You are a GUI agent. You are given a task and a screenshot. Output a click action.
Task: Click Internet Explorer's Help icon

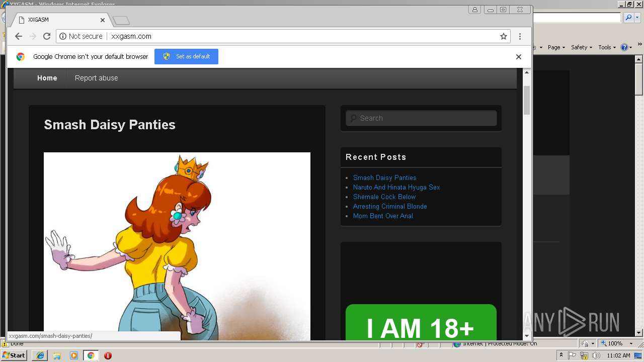click(x=624, y=47)
